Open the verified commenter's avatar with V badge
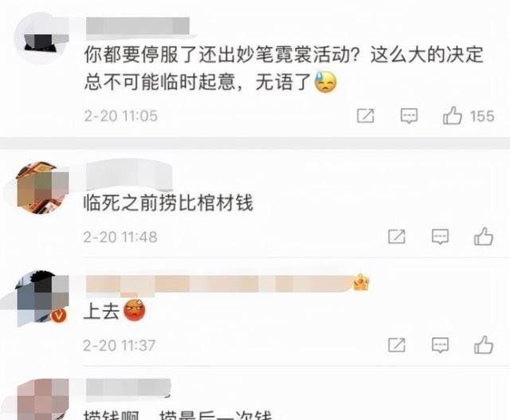This screenshot has width=510, height=420. [x=41, y=298]
